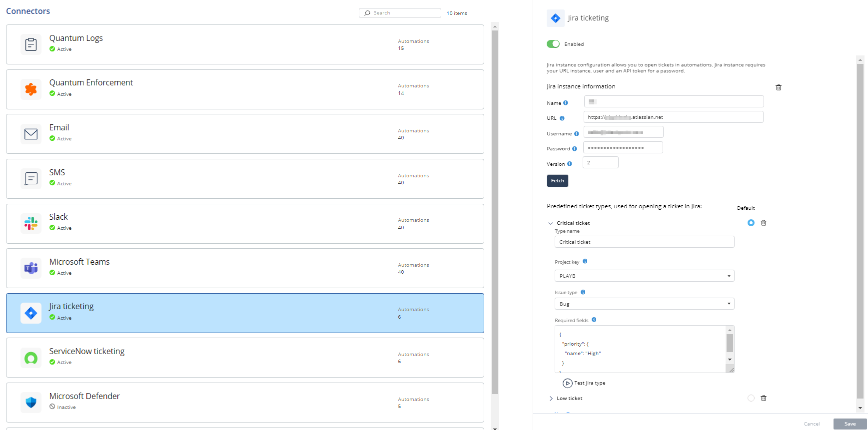Show info tooltip for Username field
Viewport: 868px width, 430px height.
click(x=577, y=133)
